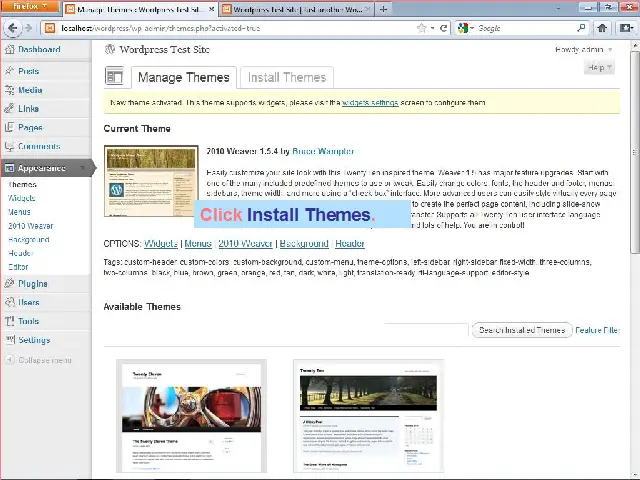Open the Settings menu in sidebar

(34, 340)
